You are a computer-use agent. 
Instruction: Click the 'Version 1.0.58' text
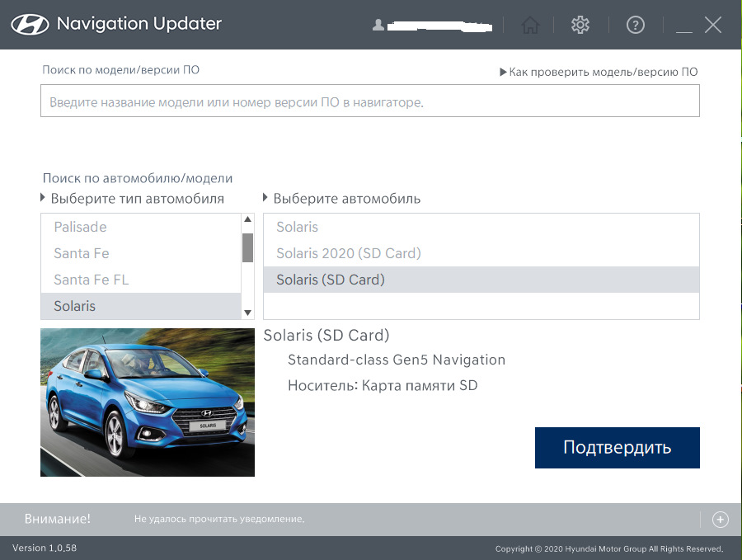coord(45,548)
